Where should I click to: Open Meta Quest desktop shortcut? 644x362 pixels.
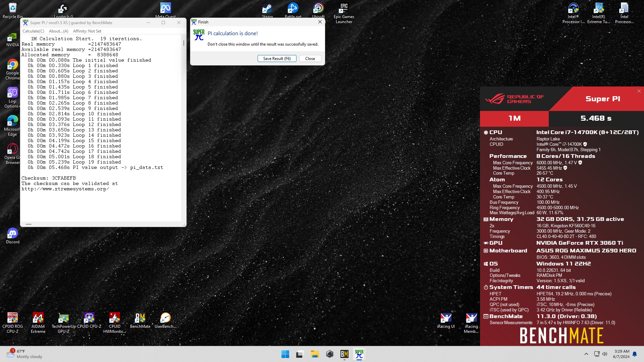(165, 10)
